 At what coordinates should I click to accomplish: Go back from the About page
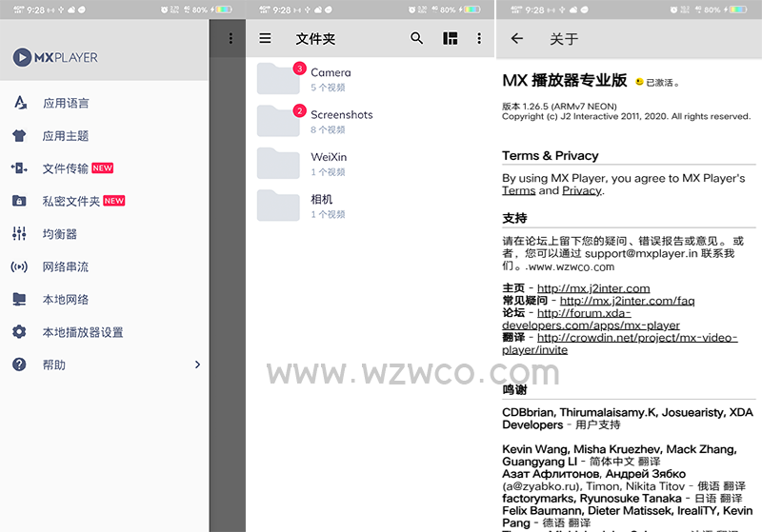517,39
